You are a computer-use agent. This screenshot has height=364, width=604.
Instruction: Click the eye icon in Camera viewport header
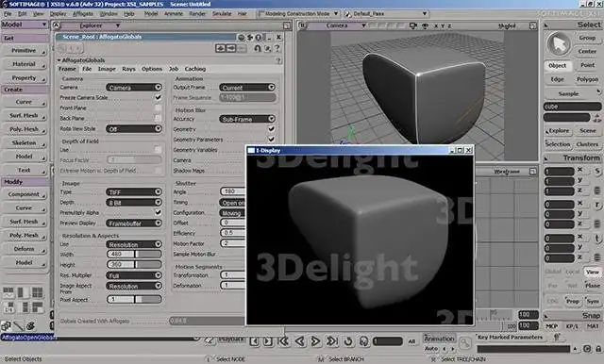click(425, 25)
